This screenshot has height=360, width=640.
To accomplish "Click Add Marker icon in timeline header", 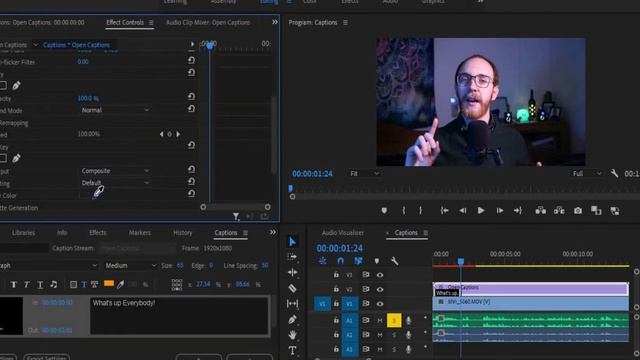I will click(x=376, y=261).
